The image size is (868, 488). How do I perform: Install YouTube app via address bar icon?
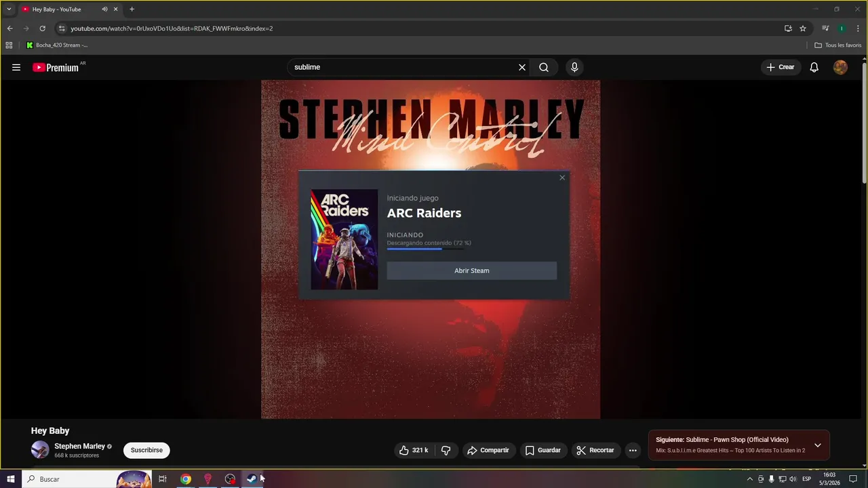click(788, 28)
